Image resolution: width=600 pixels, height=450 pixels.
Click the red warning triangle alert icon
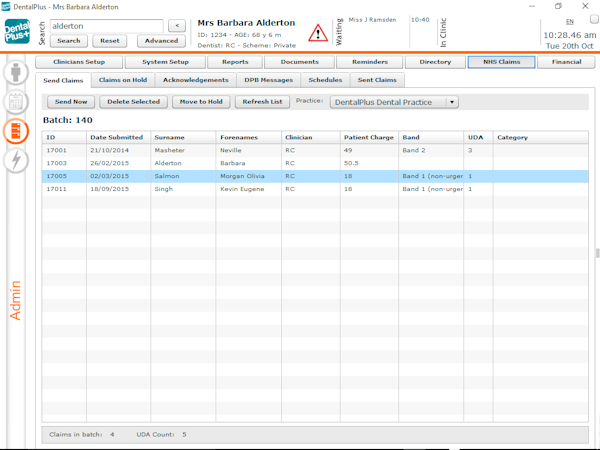tap(318, 33)
